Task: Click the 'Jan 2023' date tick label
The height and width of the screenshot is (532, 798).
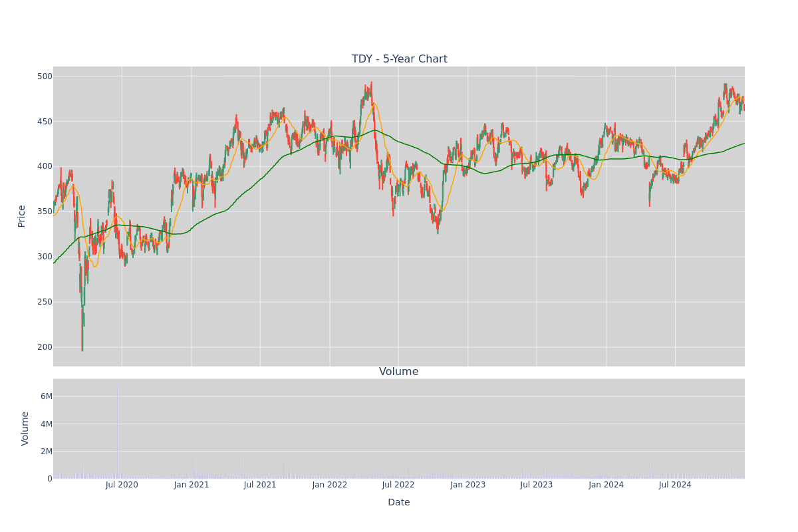Action: click(x=468, y=485)
